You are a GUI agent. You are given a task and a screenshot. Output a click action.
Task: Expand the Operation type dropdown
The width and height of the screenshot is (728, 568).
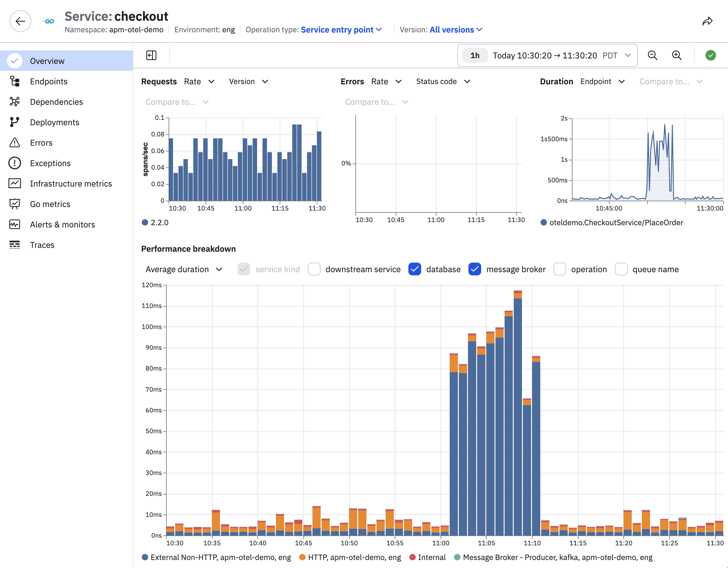(341, 30)
